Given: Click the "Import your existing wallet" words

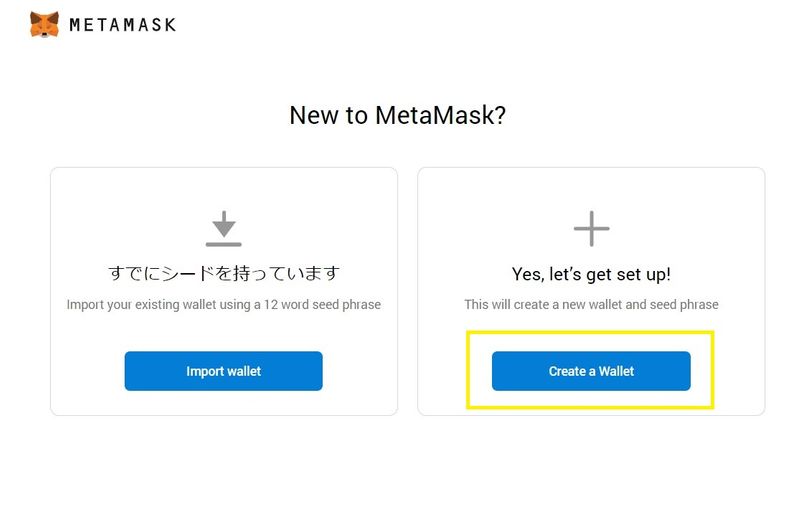Looking at the screenshot, I should tap(135, 304).
